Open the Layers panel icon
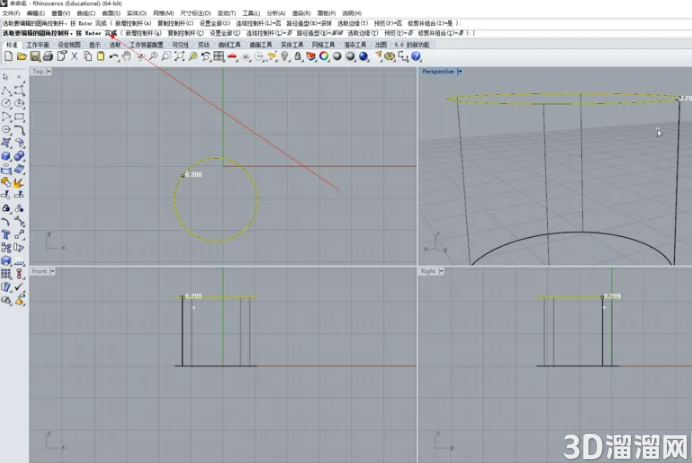This screenshot has height=463, width=692. coord(311,56)
